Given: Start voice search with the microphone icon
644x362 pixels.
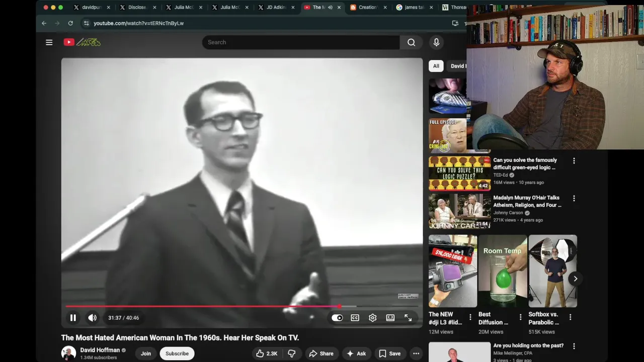Looking at the screenshot, I should (436, 42).
